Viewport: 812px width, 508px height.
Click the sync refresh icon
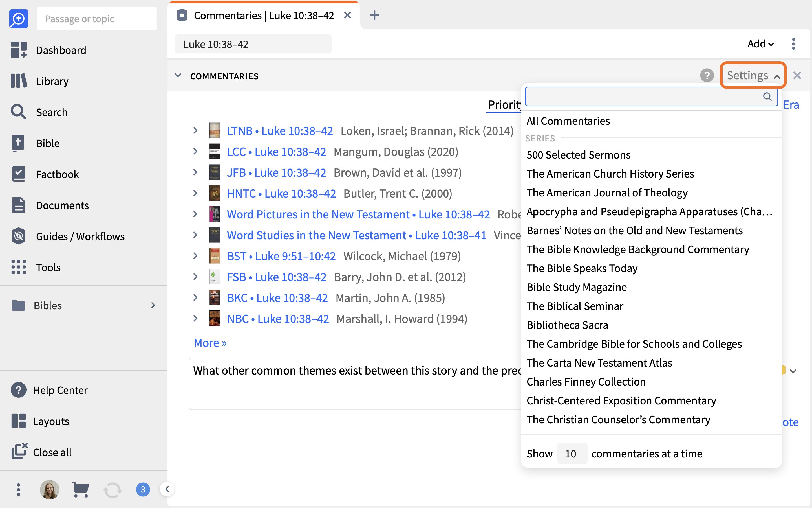112,490
